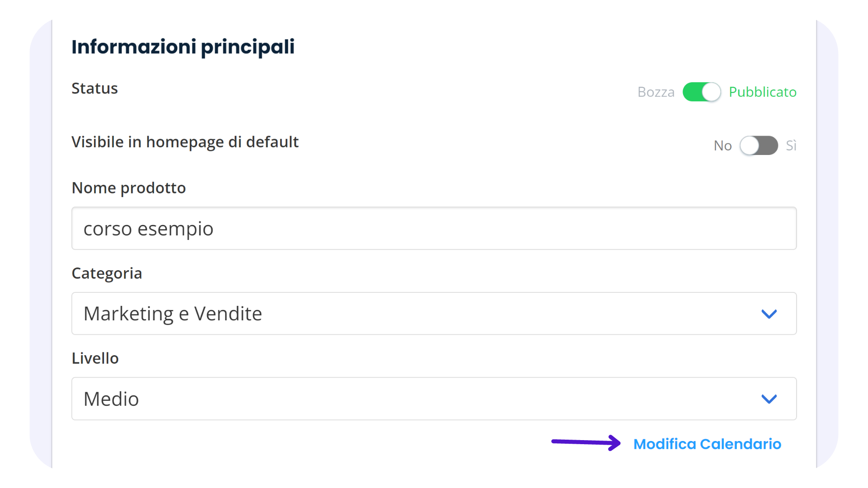The image size is (868, 488).
Task: Click the Visibile in homepage di default label
Action: tap(185, 142)
